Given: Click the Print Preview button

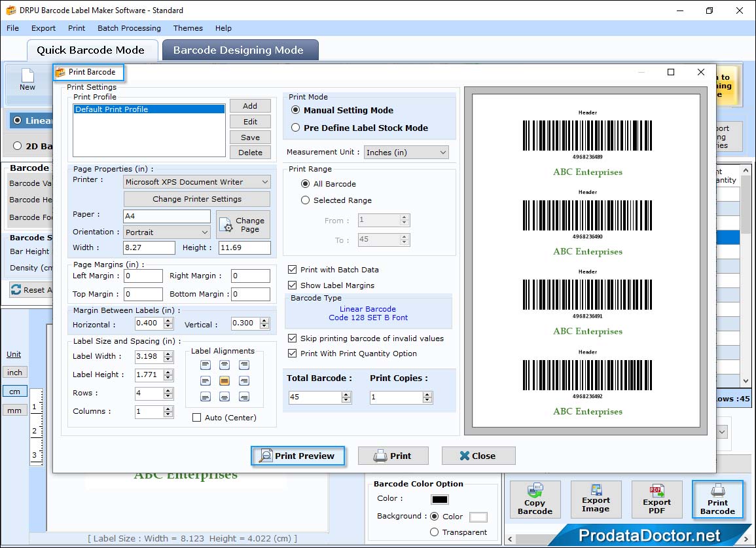Looking at the screenshot, I should (x=297, y=456).
